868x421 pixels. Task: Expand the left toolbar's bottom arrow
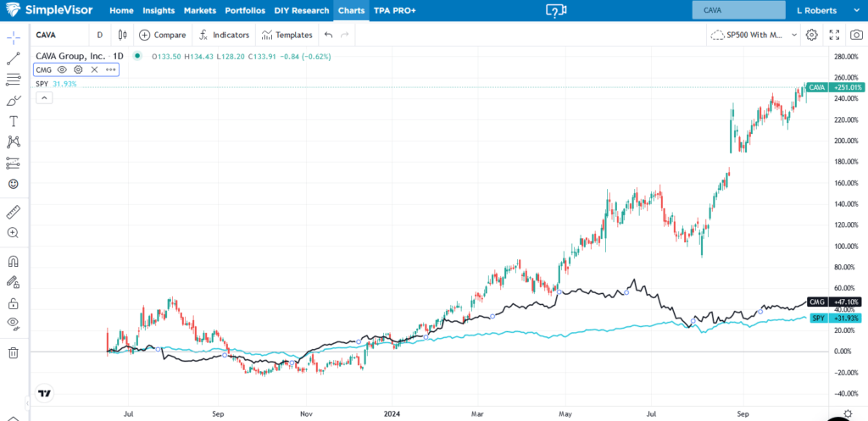pos(14,418)
